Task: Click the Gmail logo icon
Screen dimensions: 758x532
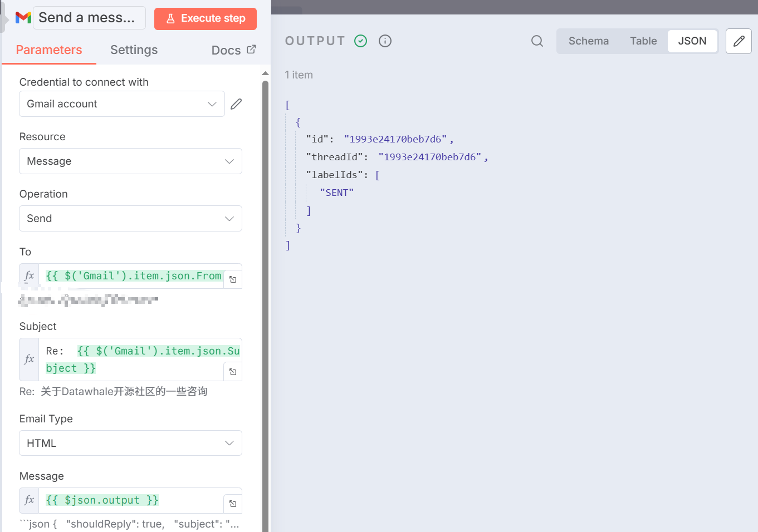Action: pos(23,18)
